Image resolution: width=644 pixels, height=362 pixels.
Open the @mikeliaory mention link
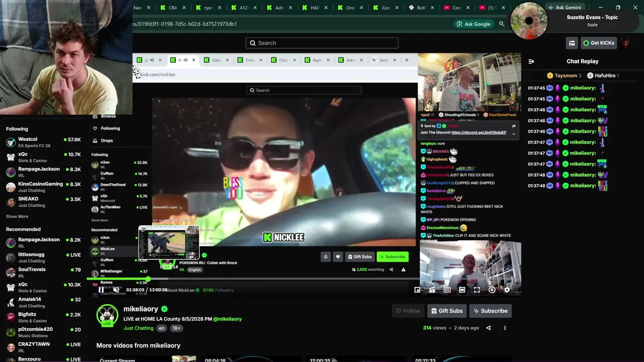pyautogui.click(x=227, y=319)
